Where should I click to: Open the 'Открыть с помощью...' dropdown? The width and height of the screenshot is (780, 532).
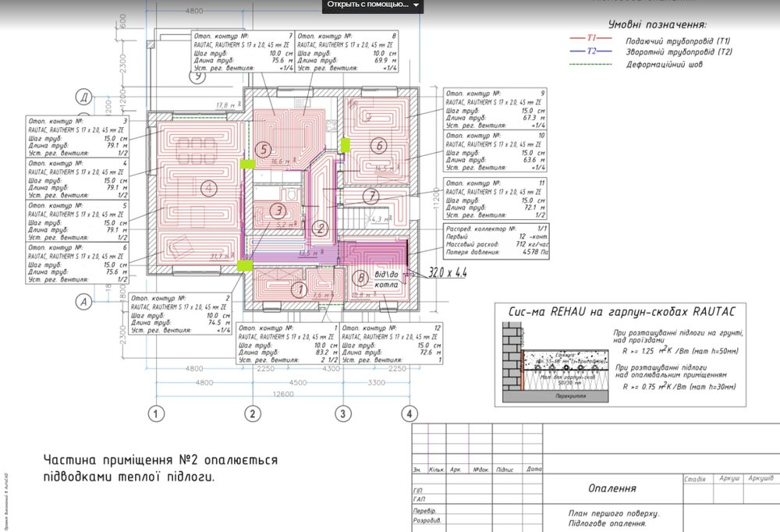click(x=373, y=5)
